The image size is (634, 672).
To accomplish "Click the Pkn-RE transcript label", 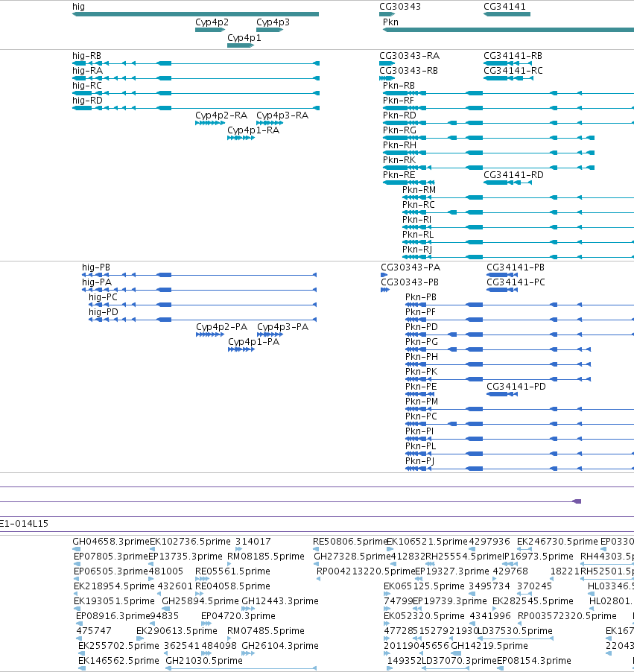I will coord(399,175).
